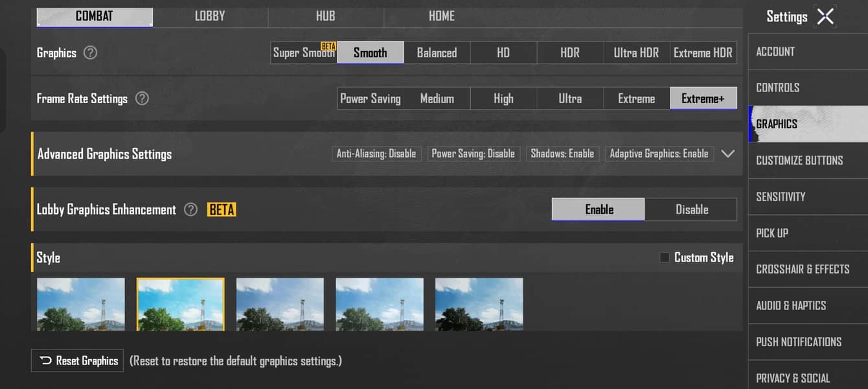
Task: Set graphics quality to Super Smooth
Action: click(x=304, y=53)
